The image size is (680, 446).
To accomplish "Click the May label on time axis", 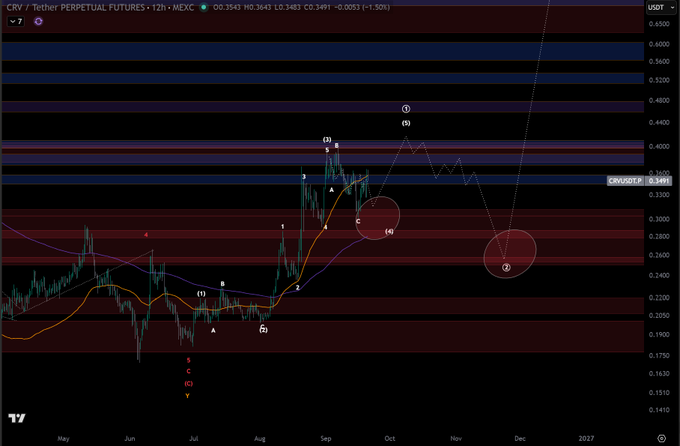I will point(63,438).
